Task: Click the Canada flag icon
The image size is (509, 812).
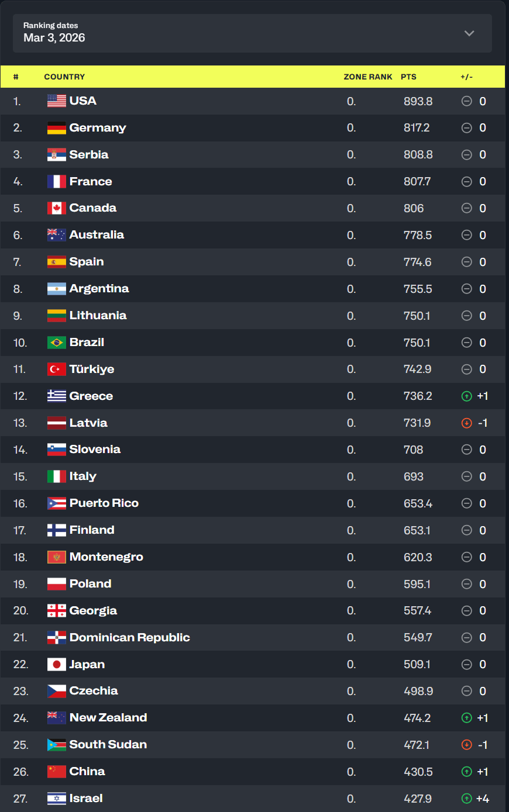Action: tap(57, 208)
